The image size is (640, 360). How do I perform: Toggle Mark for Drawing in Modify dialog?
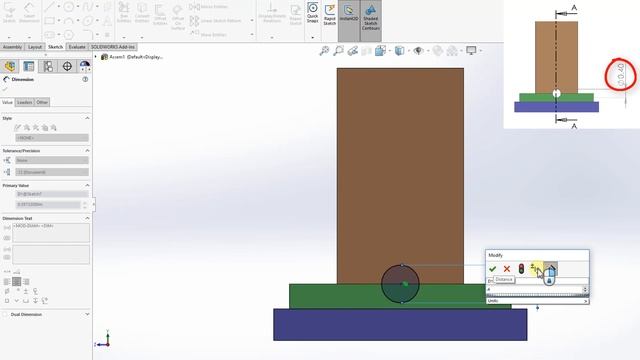click(x=551, y=270)
